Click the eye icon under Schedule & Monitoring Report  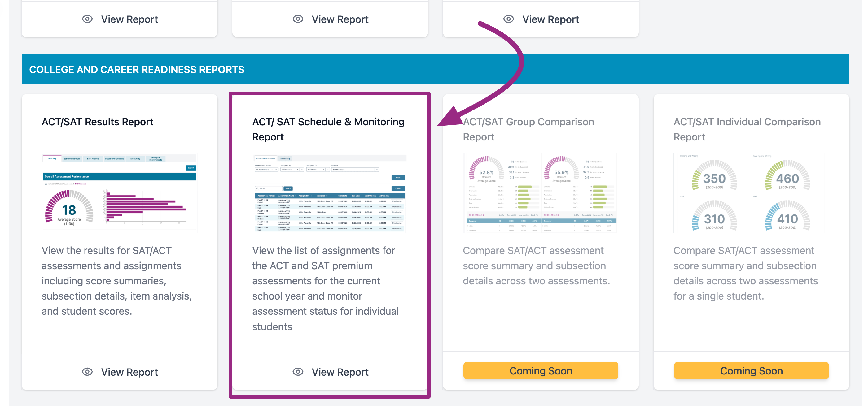click(x=298, y=372)
